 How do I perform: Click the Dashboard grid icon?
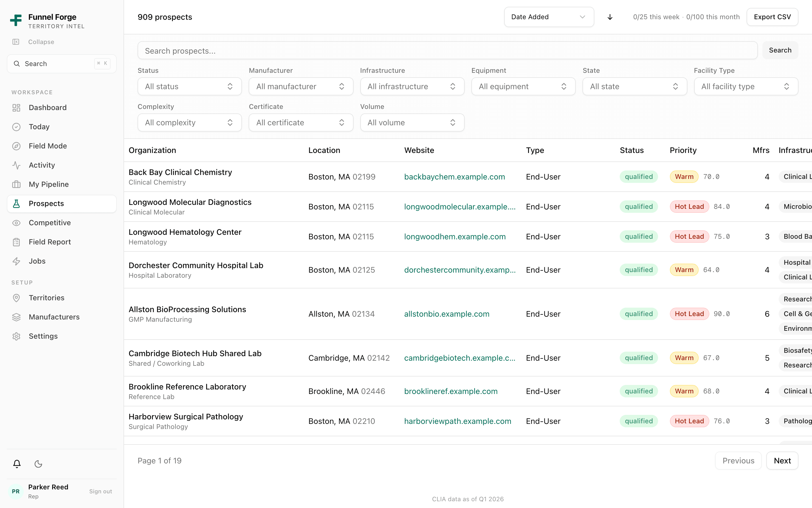tap(16, 108)
